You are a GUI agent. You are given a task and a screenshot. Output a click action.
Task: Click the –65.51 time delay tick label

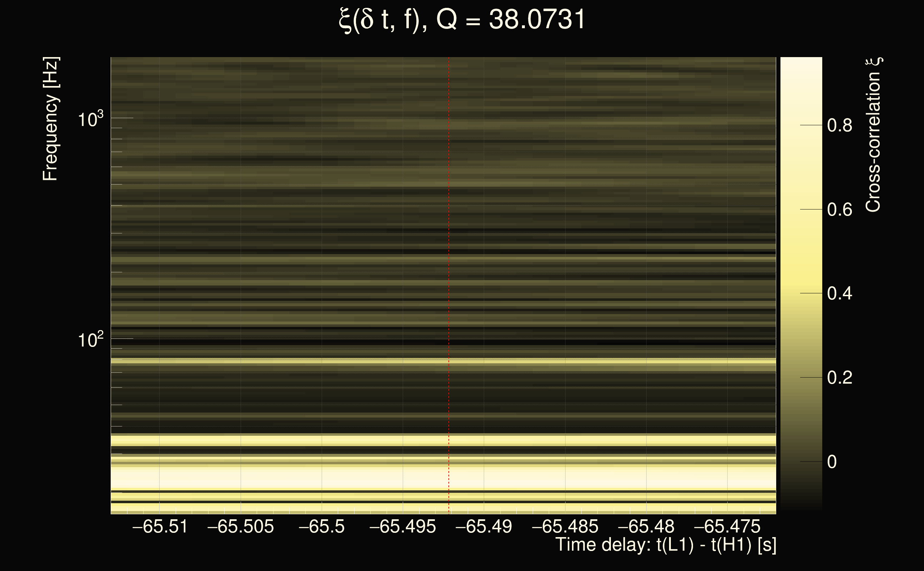point(160,527)
